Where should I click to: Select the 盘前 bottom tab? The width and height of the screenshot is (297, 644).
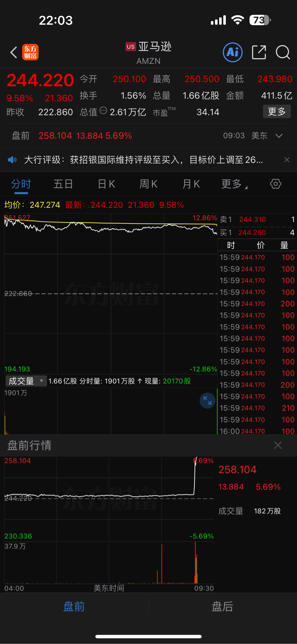[74, 606]
